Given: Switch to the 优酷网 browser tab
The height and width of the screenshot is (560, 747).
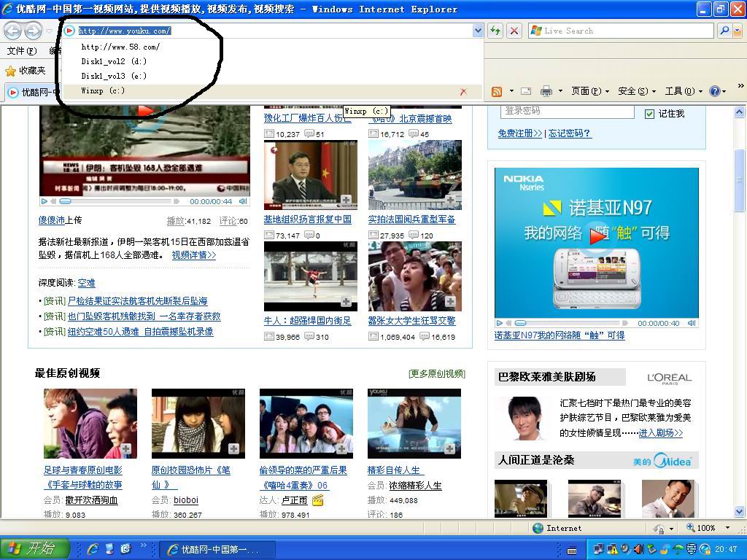Looking at the screenshot, I should [x=34, y=93].
